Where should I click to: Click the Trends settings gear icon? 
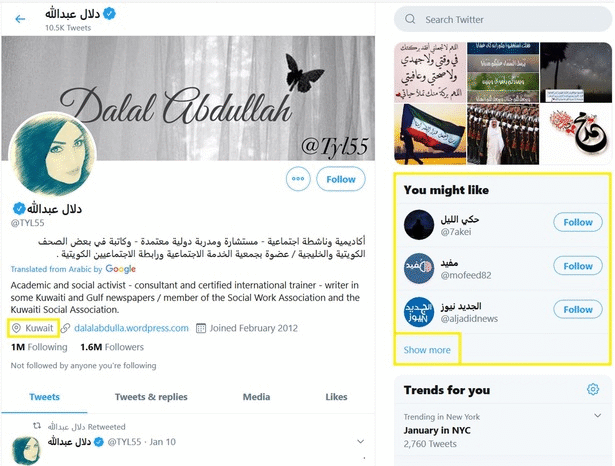[593, 389]
